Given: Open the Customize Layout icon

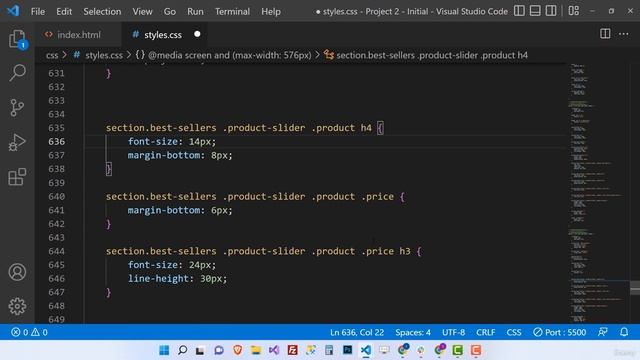Looking at the screenshot, I should point(574,11).
